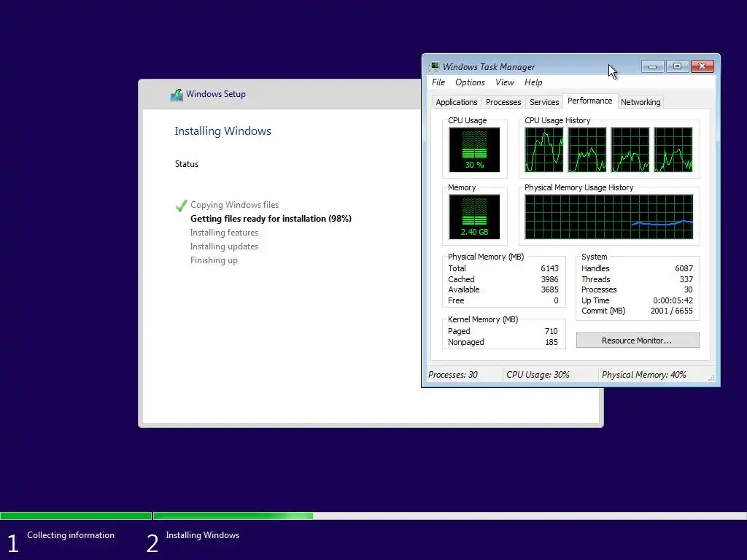Switch to the Processes tab
Screen dimensions: 747x560
[x=503, y=102]
